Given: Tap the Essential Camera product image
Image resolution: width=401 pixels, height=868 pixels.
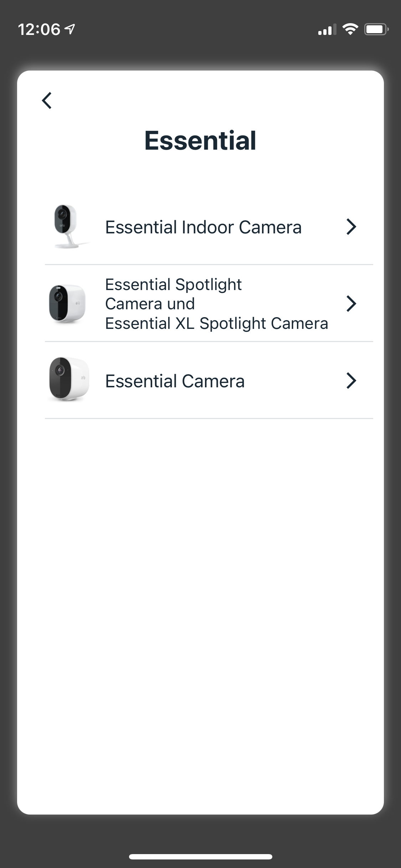Looking at the screenshot, I should tap(69, 379).
